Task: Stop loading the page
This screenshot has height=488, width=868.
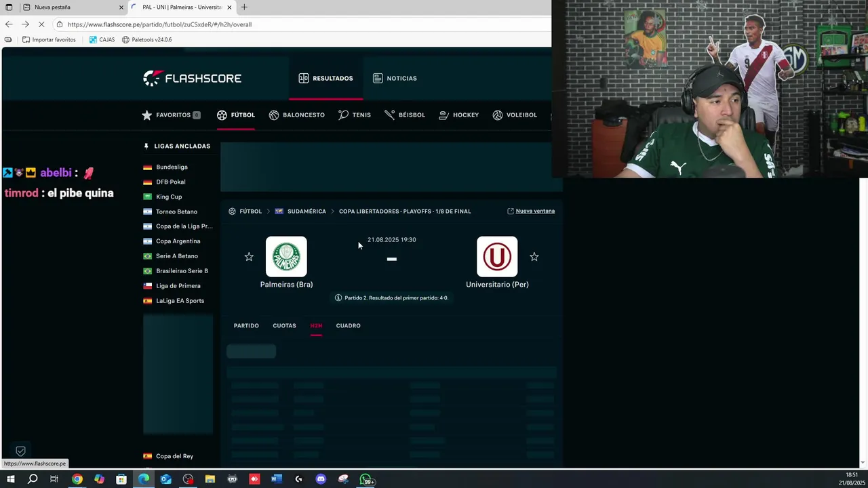Action: pos(41,24)
